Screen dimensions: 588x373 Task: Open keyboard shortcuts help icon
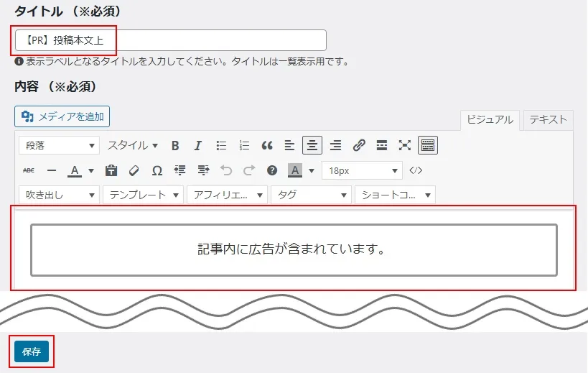tap(272, 170)
